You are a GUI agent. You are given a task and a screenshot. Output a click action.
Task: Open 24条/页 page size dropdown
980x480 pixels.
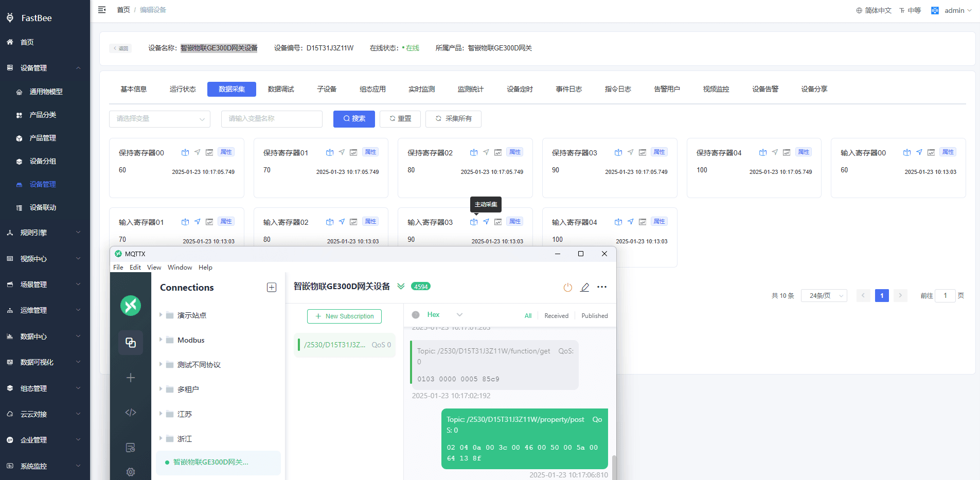click(824, 296)
